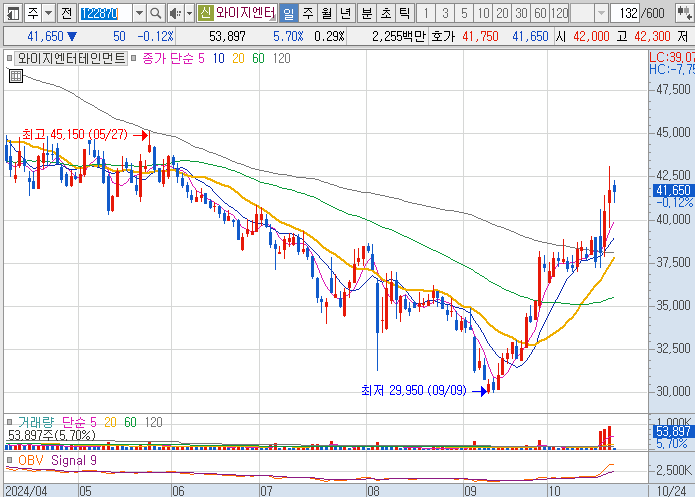Viewport: 695px width, 497px height.
Task: Open the data table grid icon on chart
Action: (x=16, y=76)
